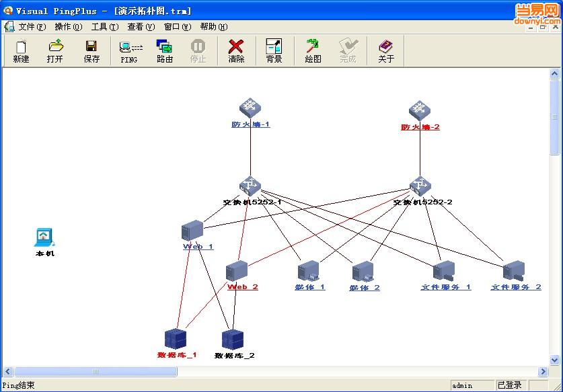
Task: Click the 文件服务_1 label link
Action: point(446,287)
